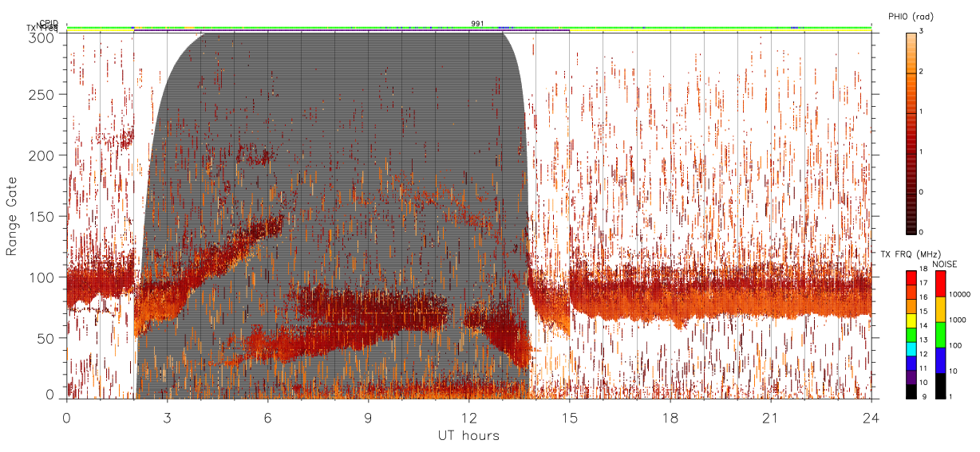Click the PHI0 gradient colorbar
The height and width of the screenshot is (452, 980).
(x=911, y=132)
